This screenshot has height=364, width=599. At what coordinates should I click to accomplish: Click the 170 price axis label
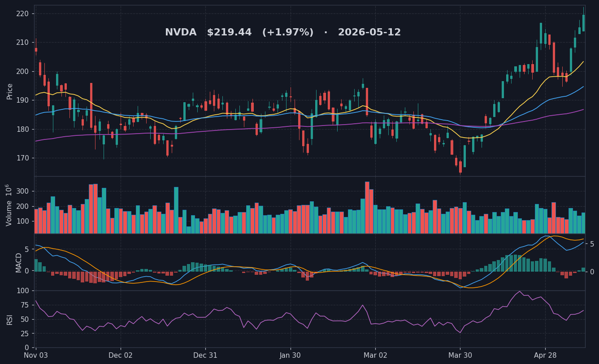tap(22, 158)
